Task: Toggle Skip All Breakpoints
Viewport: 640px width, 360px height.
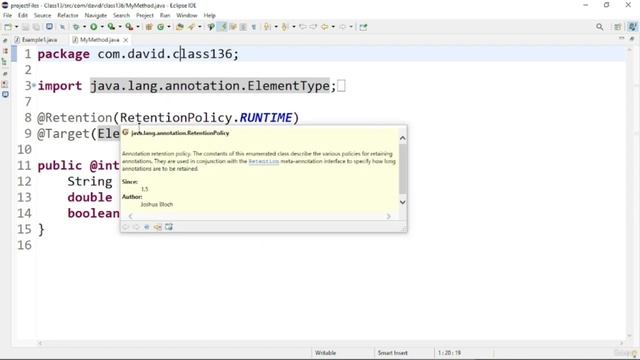Action: [62, 27]
